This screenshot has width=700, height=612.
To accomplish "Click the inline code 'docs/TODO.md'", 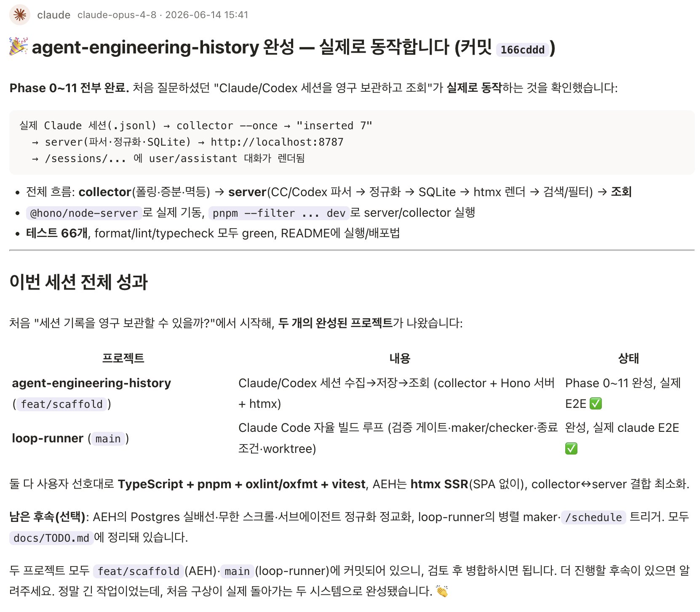I will [x=51, y=538].
